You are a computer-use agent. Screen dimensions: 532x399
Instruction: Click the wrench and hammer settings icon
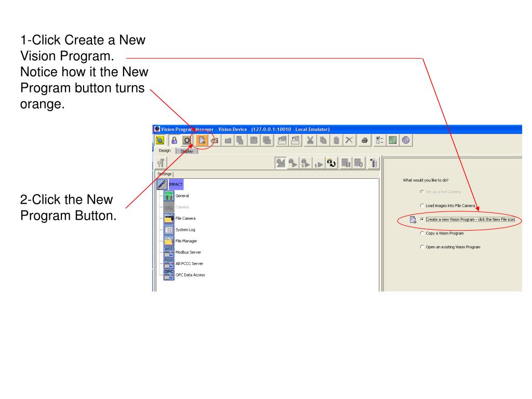pos(161,163)
